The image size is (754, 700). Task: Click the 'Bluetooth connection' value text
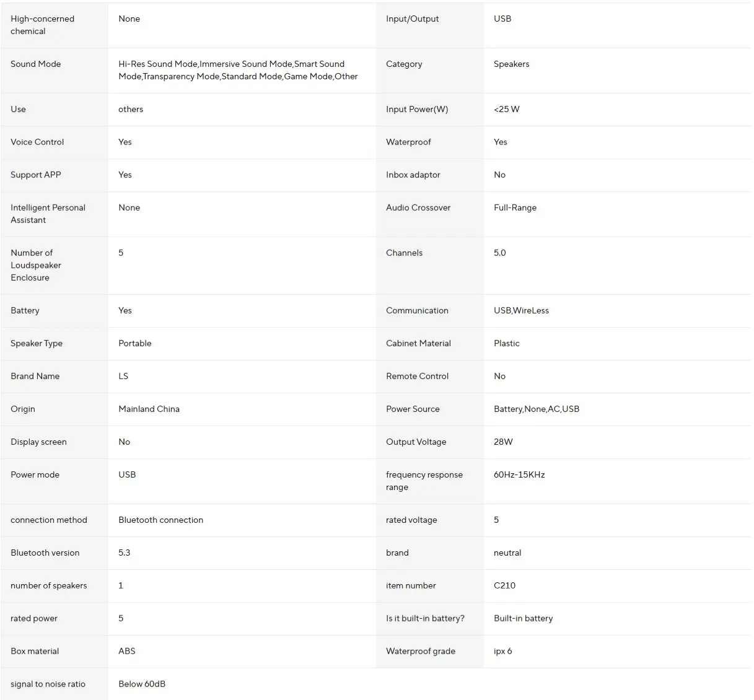pyautogui.click(x=160, y=520)
